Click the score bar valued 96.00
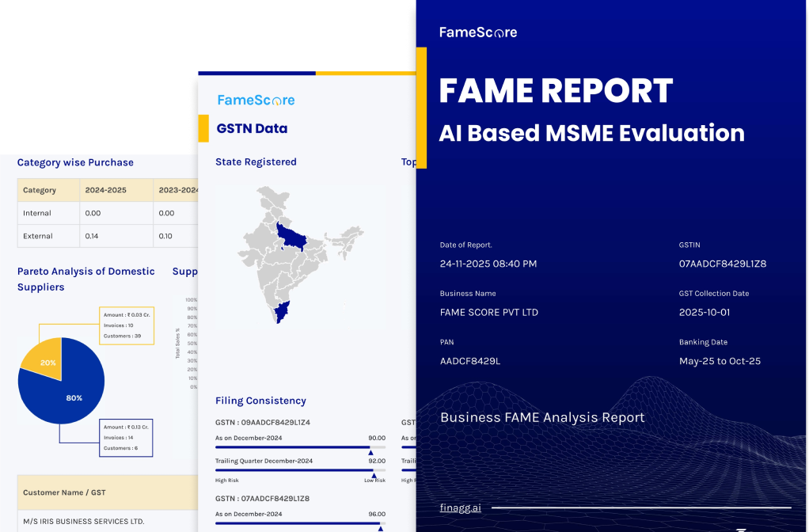This screenshot has height=532, width=809. point(300,523)
